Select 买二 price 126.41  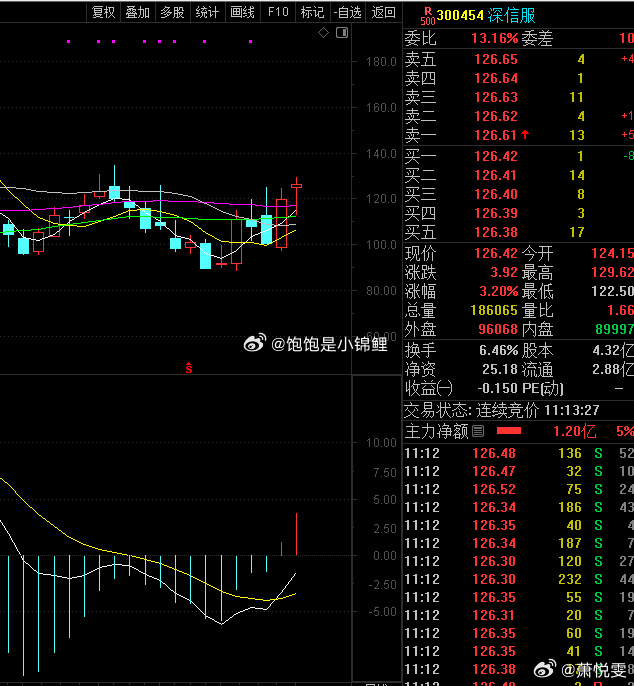point(496,175)
